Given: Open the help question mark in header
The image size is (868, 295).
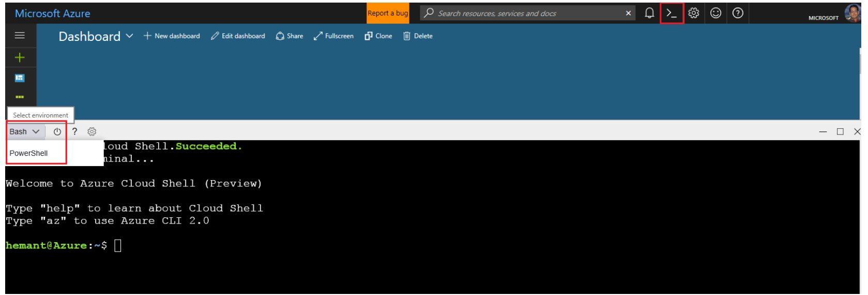Looking at the screenshot, I should [x=738, y=13].
